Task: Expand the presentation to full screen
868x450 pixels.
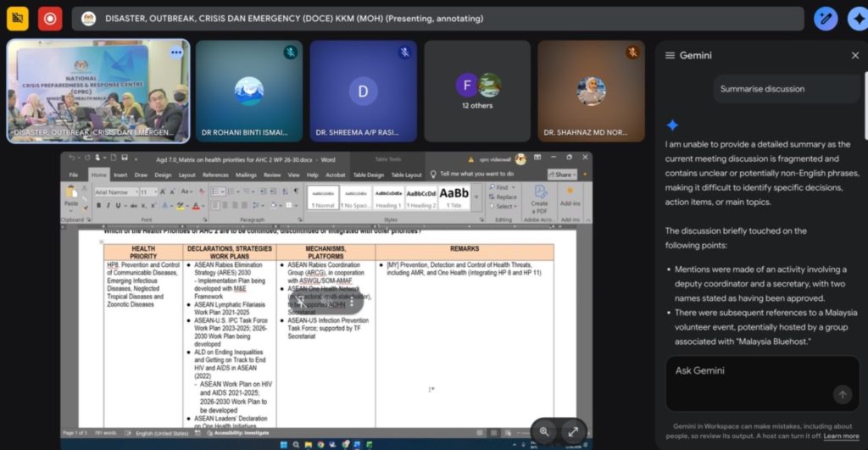Action: 573,431
